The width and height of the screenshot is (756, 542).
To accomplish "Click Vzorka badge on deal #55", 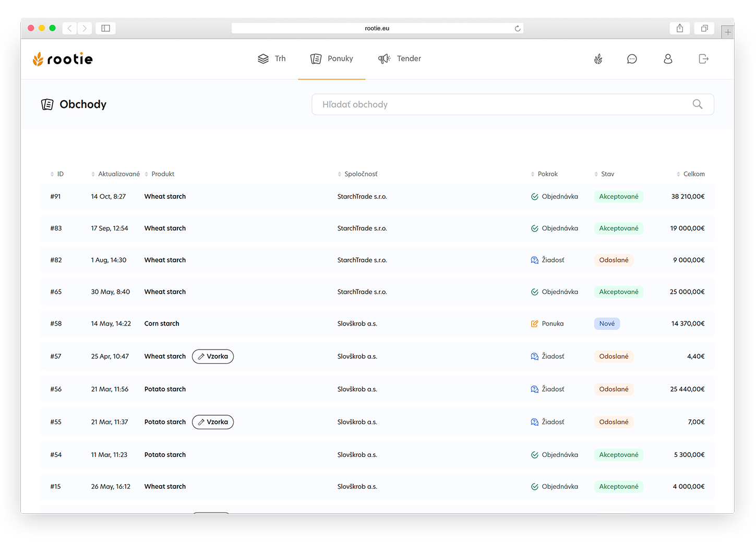I will tap(213, 422).
